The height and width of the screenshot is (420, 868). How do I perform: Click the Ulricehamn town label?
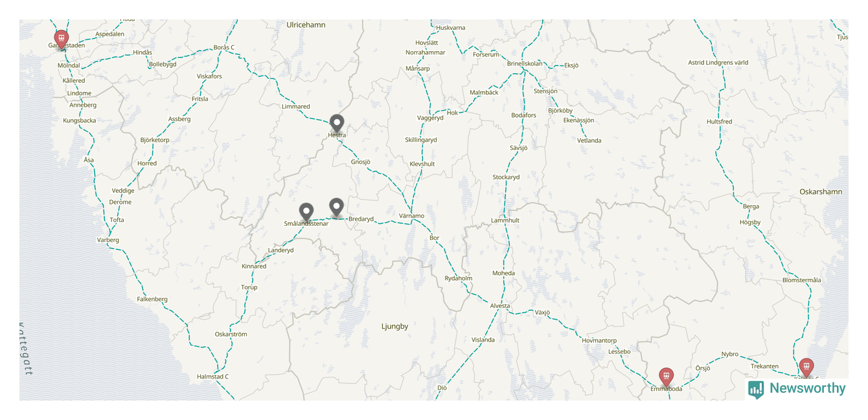click(x=306, y=25)
